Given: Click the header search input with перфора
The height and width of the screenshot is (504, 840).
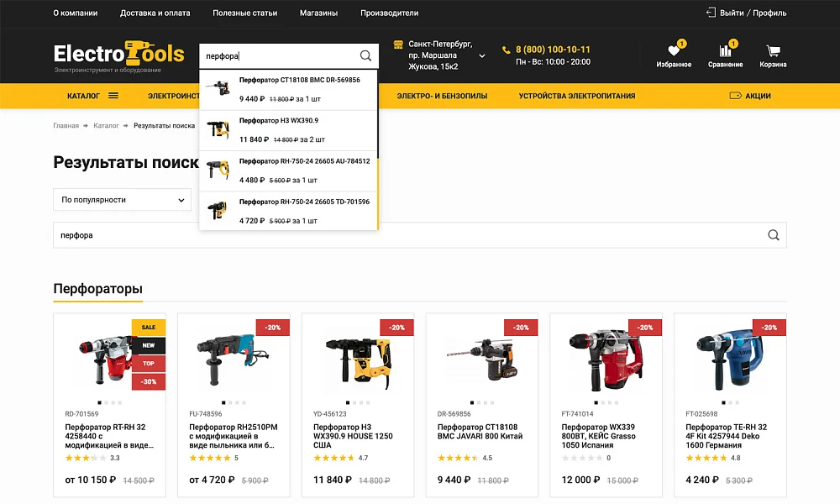Looking at the screenshot, I should pos(279,55).
